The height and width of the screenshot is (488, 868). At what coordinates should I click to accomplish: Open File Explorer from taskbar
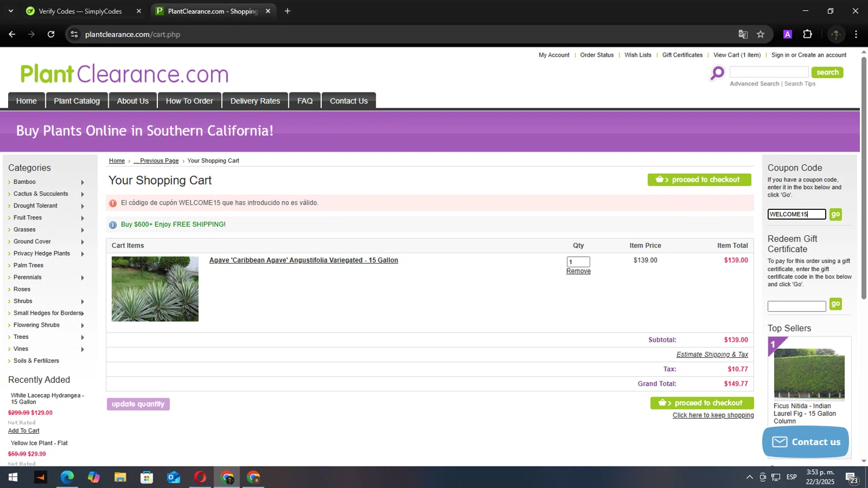click(x=120, y=478)
